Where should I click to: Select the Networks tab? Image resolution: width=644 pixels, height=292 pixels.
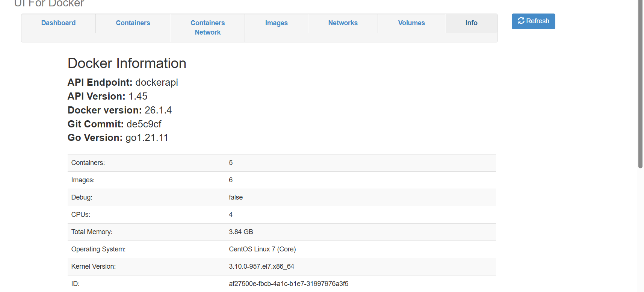click(343, 23)
